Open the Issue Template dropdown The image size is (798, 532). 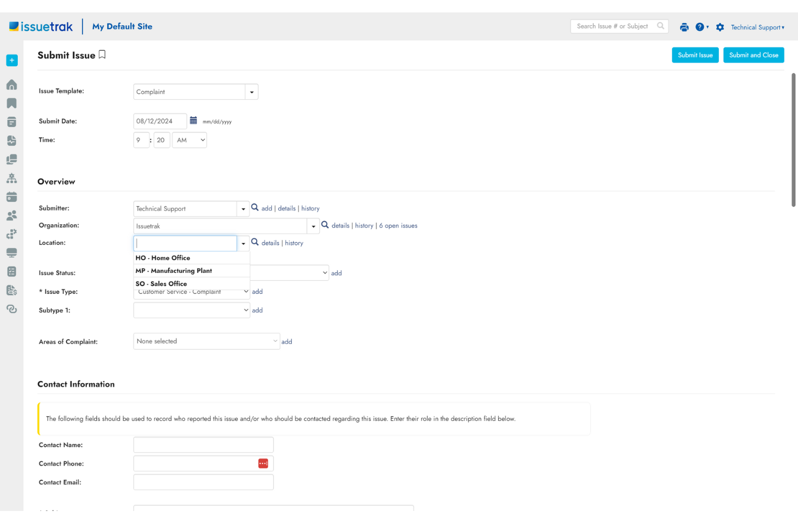click(251, 92)
